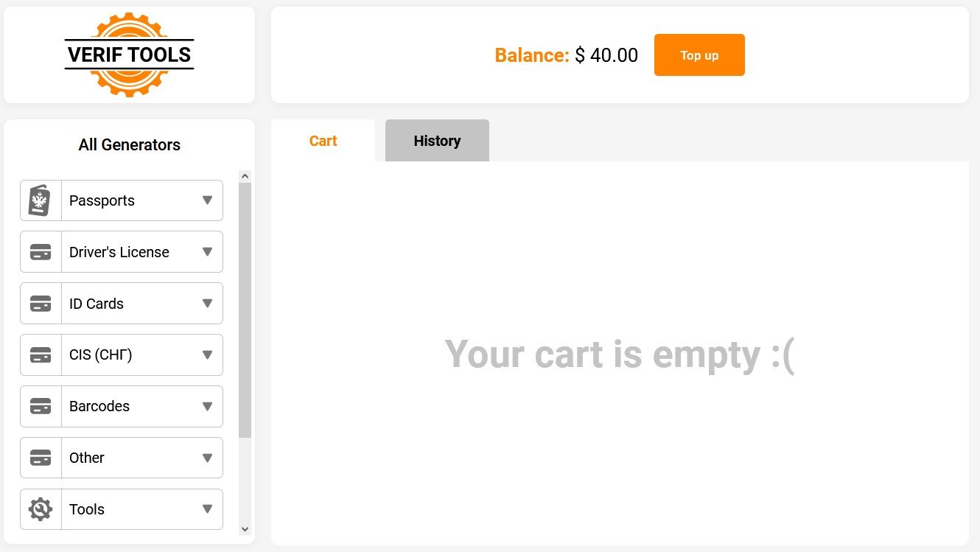Open the Barcodes dropdown arrow
980x552 pixels.
[207, 406]
